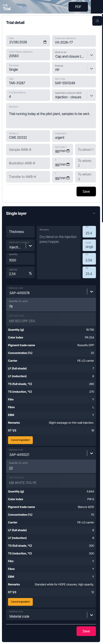Click remark Slight warpage on thin wall injection
The width and height of the screenshot is (103, 644).
pyautogui.click(x=71, y=422)
